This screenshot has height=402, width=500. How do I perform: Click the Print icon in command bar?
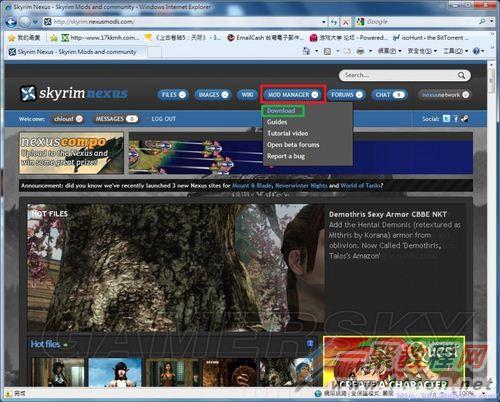click(x=360, y=51)
